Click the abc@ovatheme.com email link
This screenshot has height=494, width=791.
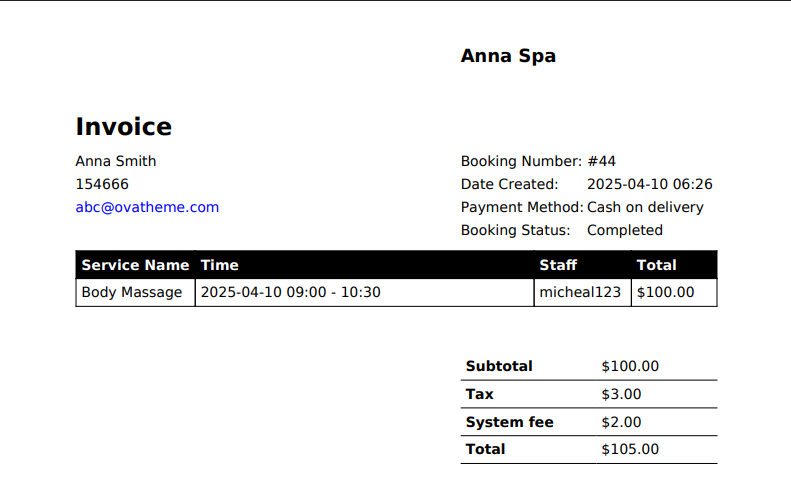pyautogui.click(x=147, y=207)
